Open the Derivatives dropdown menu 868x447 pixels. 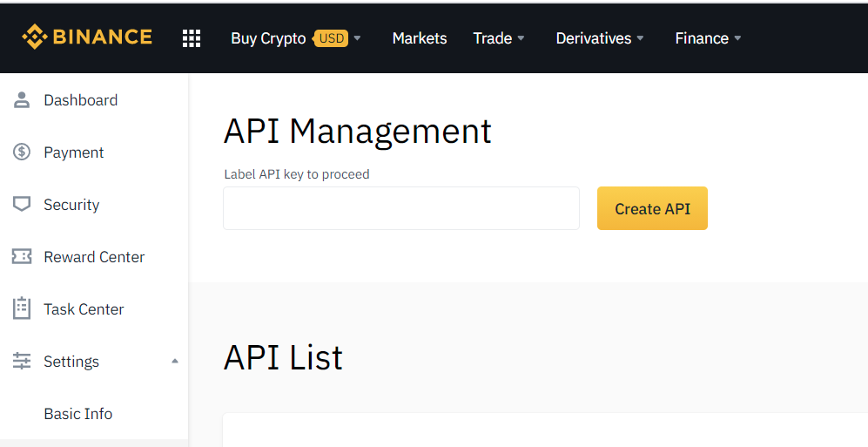tap(600, 38)
